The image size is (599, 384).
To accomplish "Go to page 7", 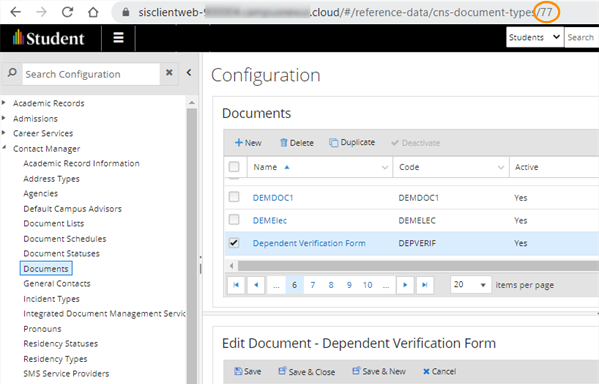I will click(313, 285).
